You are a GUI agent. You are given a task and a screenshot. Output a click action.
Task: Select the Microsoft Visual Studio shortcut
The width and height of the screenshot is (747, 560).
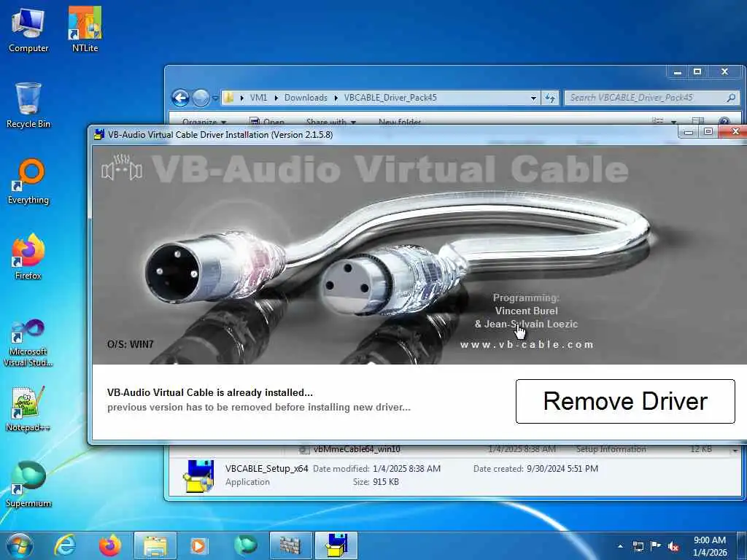click(28, 343)
